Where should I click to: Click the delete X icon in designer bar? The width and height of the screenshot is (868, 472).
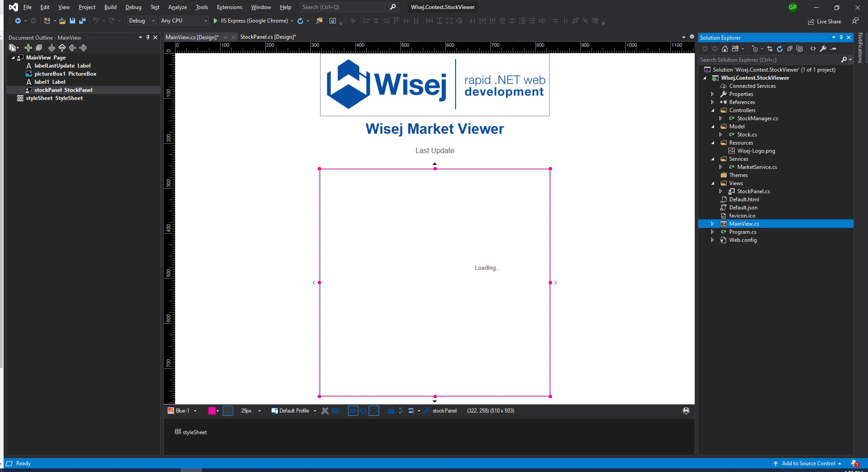pyautogui.click(x=325, y=411)
